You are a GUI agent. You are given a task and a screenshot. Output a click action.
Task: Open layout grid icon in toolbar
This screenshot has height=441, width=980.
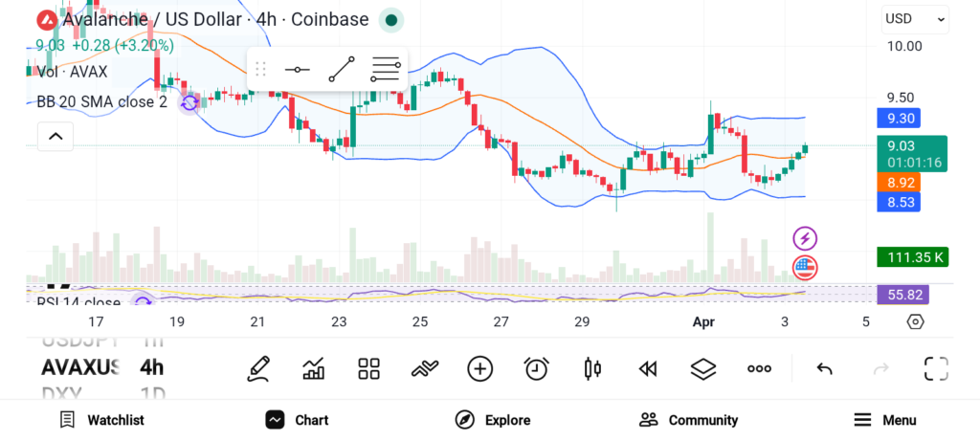(369, 368)
